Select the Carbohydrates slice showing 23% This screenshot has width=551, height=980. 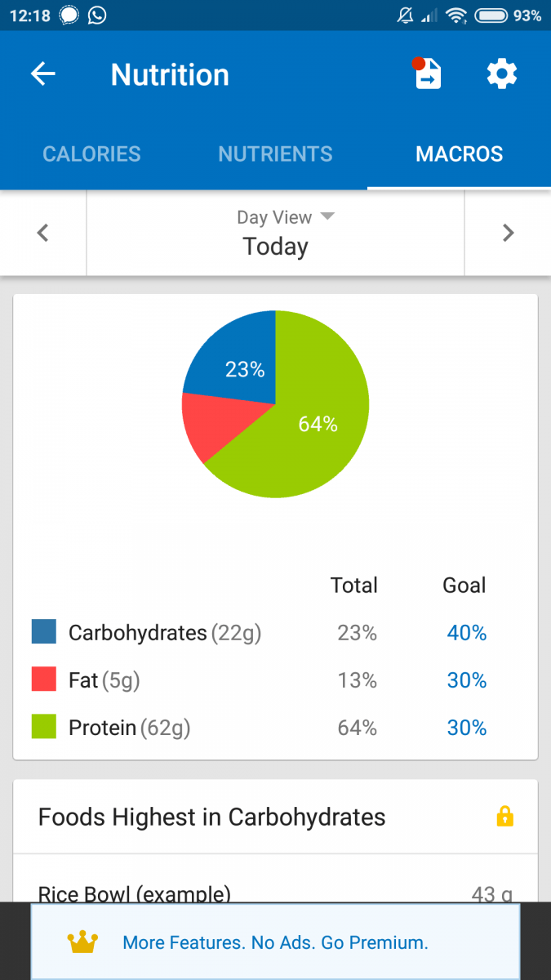tap(245, 369)
